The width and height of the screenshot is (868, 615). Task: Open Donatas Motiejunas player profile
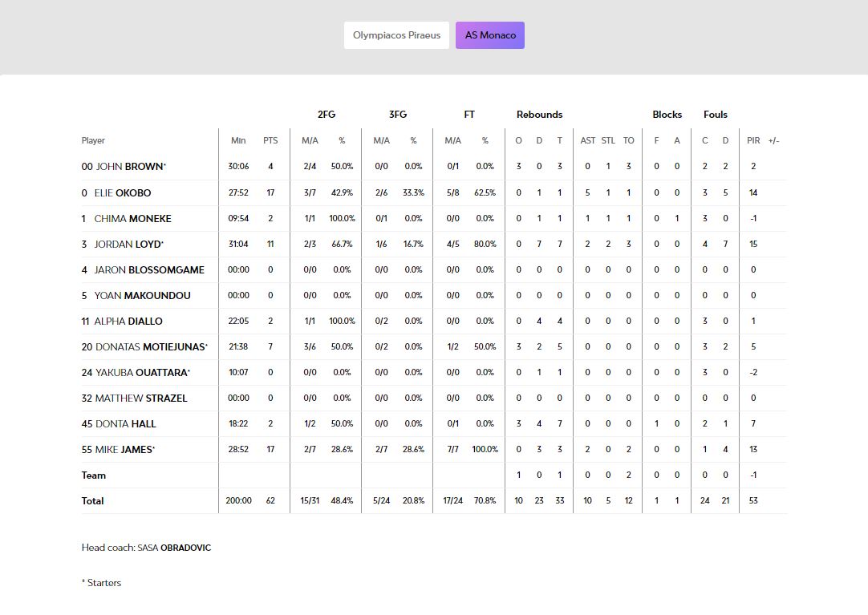(151, 346)
